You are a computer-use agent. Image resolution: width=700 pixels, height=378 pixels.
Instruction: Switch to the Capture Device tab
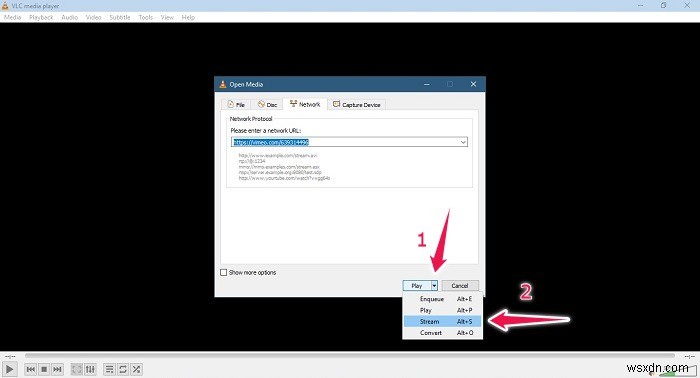pyautogui.click(x=357, y=104)
